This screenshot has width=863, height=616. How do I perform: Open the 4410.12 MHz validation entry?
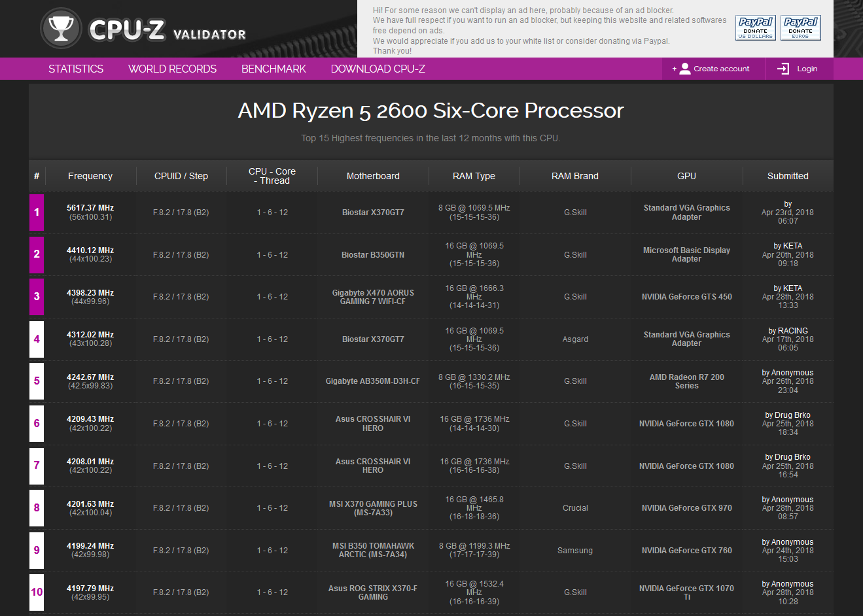pos(90,250)
